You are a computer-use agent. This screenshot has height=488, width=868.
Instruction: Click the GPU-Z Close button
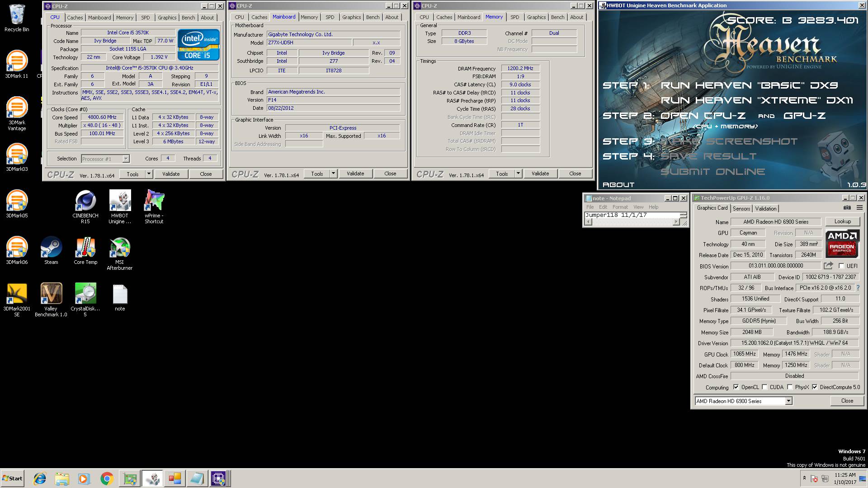(847, 400)
